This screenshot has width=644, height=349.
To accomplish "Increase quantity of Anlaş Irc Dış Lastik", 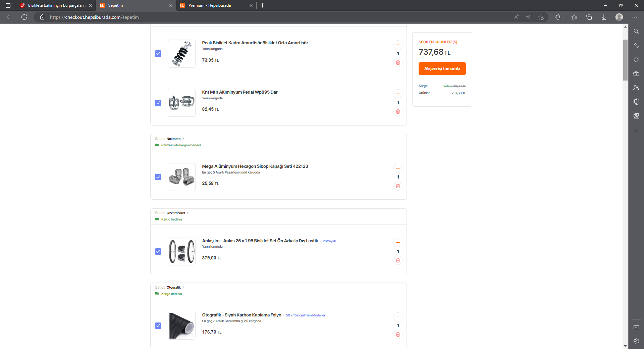I will (398, 243).
